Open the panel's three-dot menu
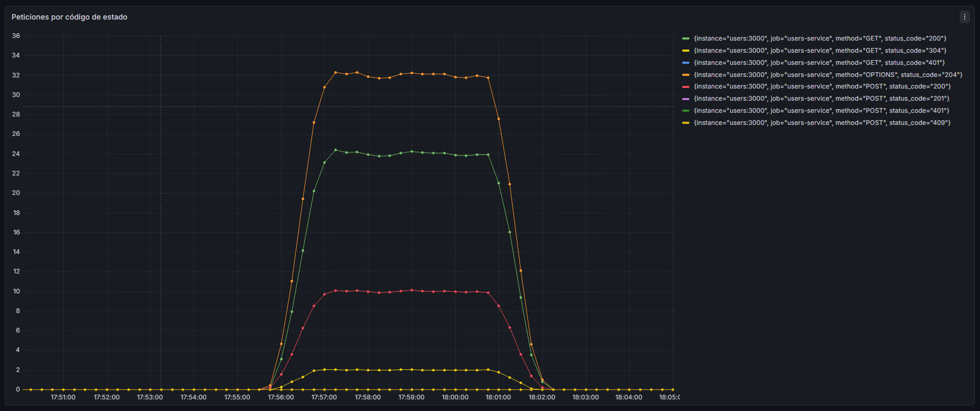 (x=964, y=17)
